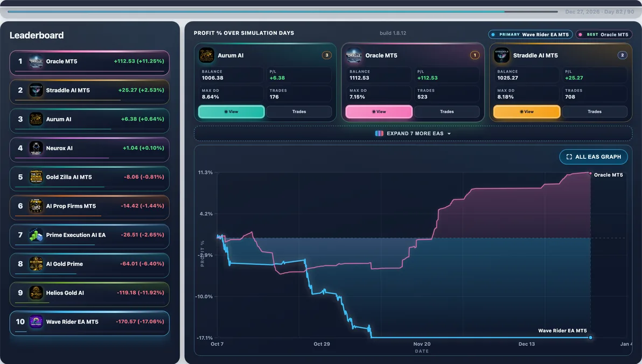Image resolution: width=642 pixels, height=364 pixels.
Task: Click Straddle AI trades count 708
Action: (570, 97)
